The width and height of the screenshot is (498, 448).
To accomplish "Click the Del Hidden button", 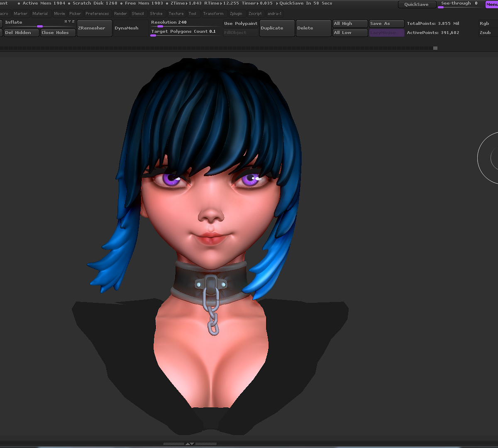I will [22, 33].
